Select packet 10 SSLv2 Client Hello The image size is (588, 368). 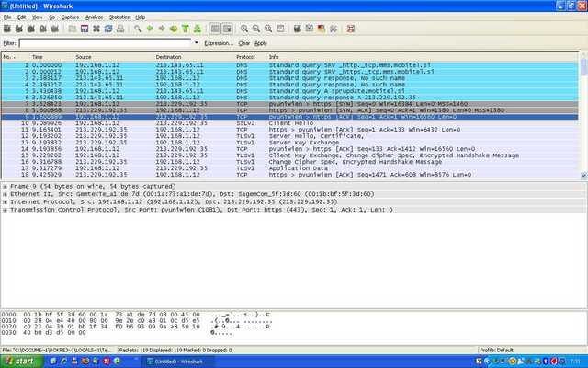[x=289, y=123]
